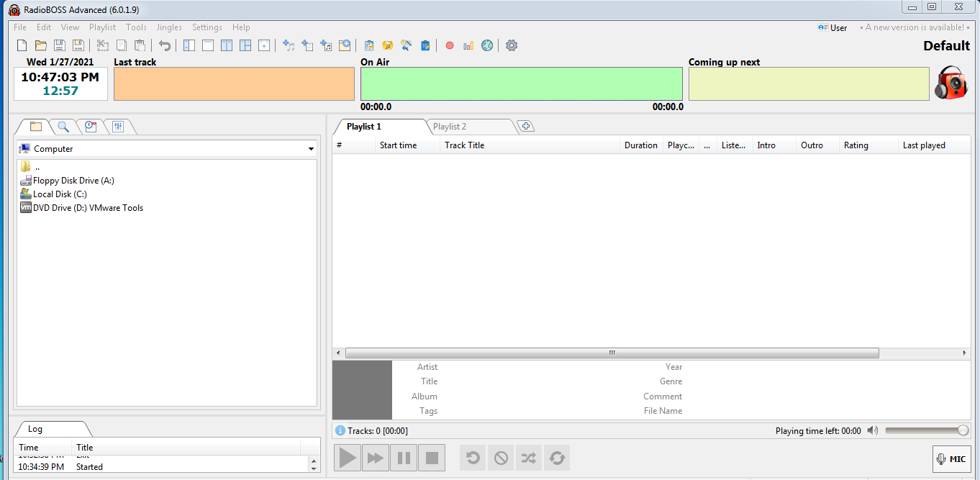The height and width of the screenshot is (480, 980).
Task: Open the statistics bar chart icon
Action: pyautogui.click(x=468, y=45)
